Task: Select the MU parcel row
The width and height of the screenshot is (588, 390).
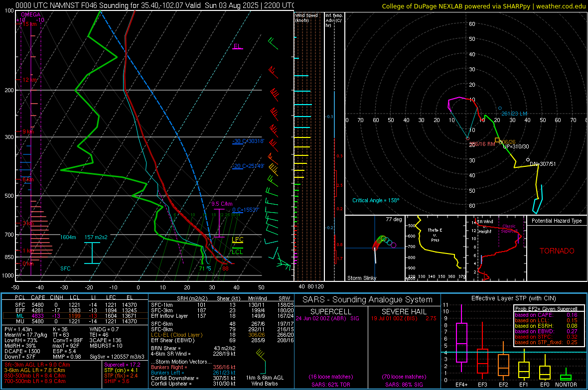Action: pyautogui.click(x=75, y=321)
